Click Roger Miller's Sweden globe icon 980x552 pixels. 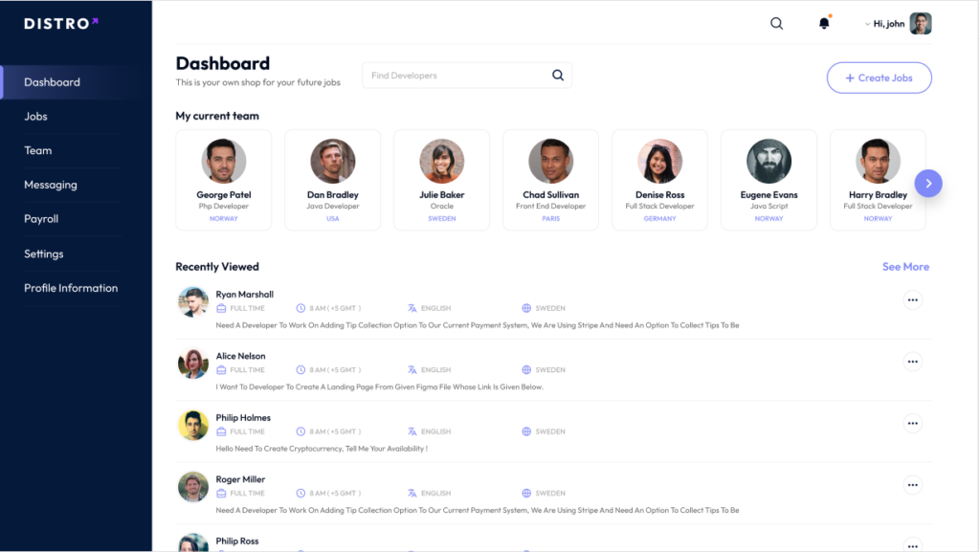pyautogui.click(x=526, y=494)
